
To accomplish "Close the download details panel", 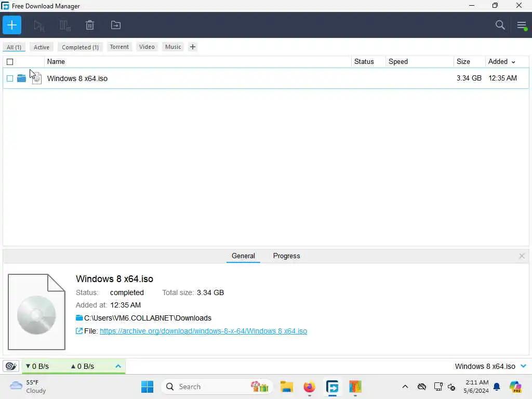I will (x=522, y=256).
